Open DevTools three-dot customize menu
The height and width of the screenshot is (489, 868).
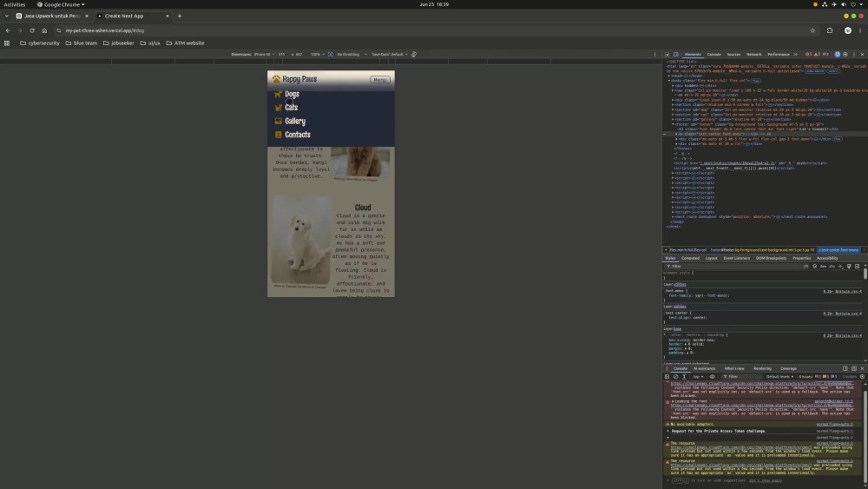coord(853,54)
